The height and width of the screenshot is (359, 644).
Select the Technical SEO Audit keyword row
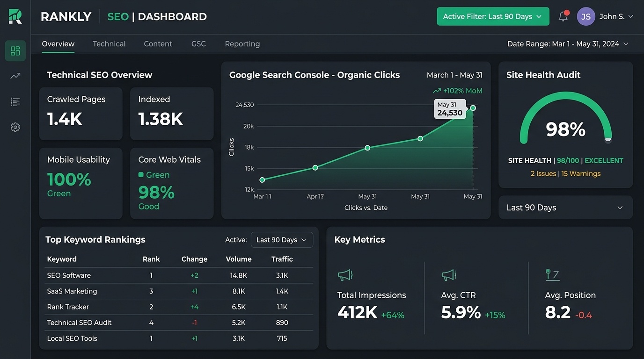point(179,323)
